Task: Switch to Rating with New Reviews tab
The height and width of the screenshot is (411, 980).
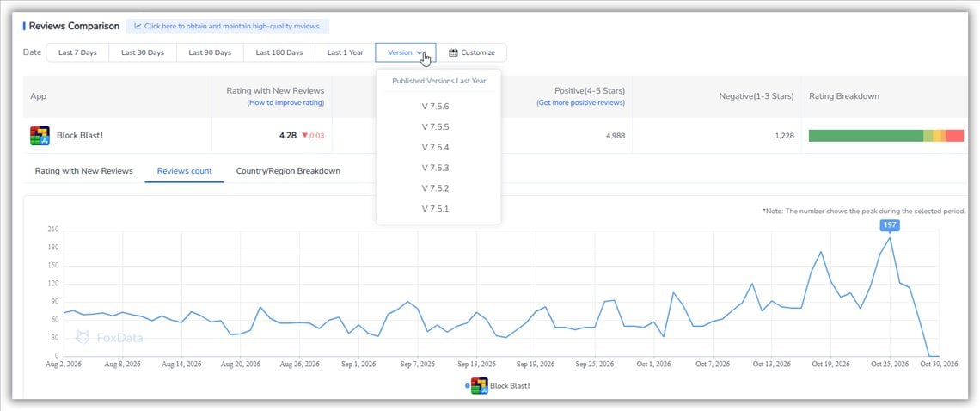Action: 83,171
